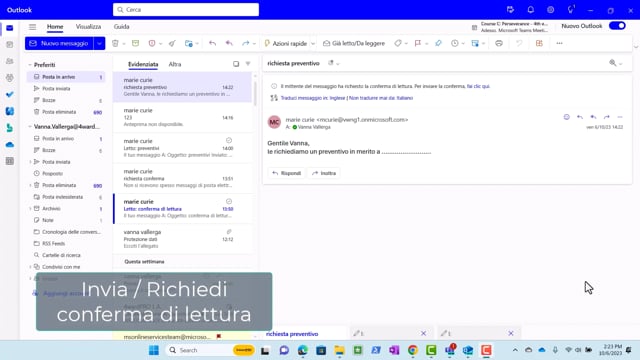Open the Nuovo messaggio dropdown arrow
Image resolution: width=640 pixels, height=360 pixels.
[x=99, y=43]
